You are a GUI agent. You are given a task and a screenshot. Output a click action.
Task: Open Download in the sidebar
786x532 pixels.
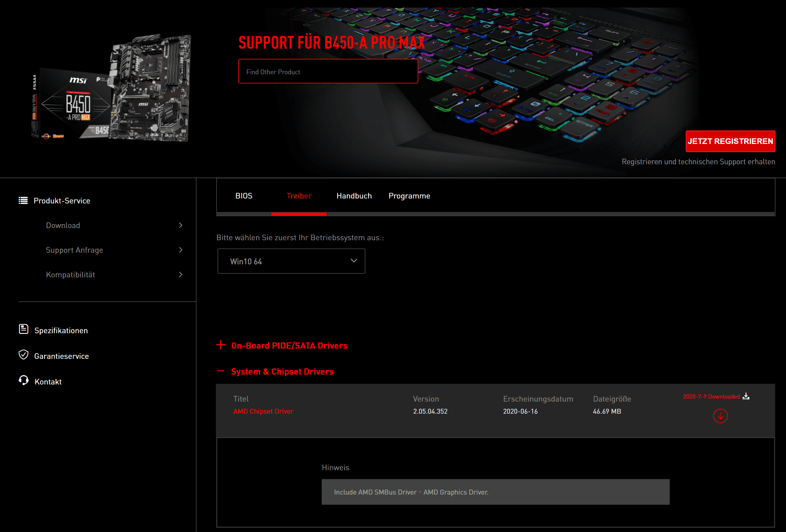tap(63, 225)
